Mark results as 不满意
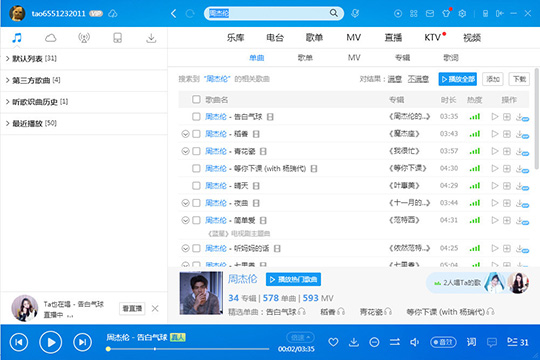Screen dimensions: 540x360 (x=418, y=79)
